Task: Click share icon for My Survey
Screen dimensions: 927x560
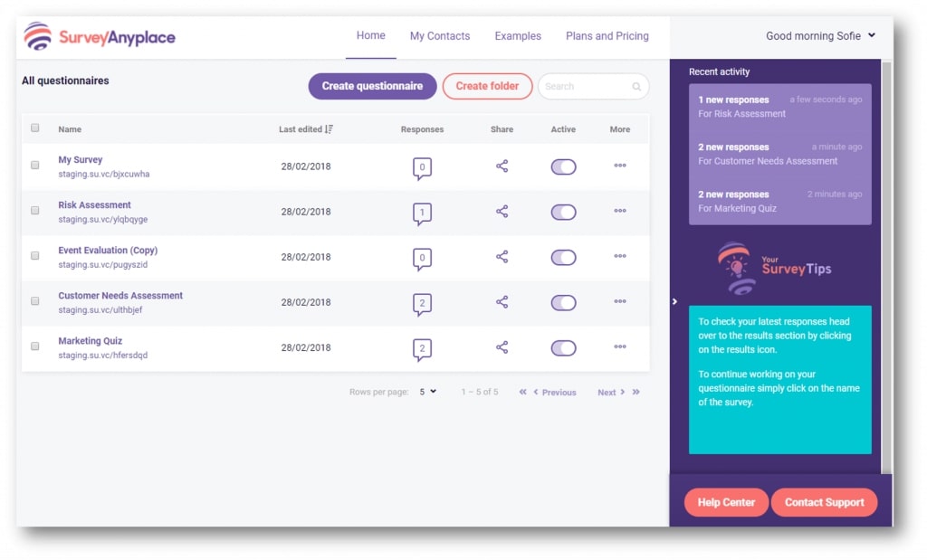Action: click(x=502, y=166)
